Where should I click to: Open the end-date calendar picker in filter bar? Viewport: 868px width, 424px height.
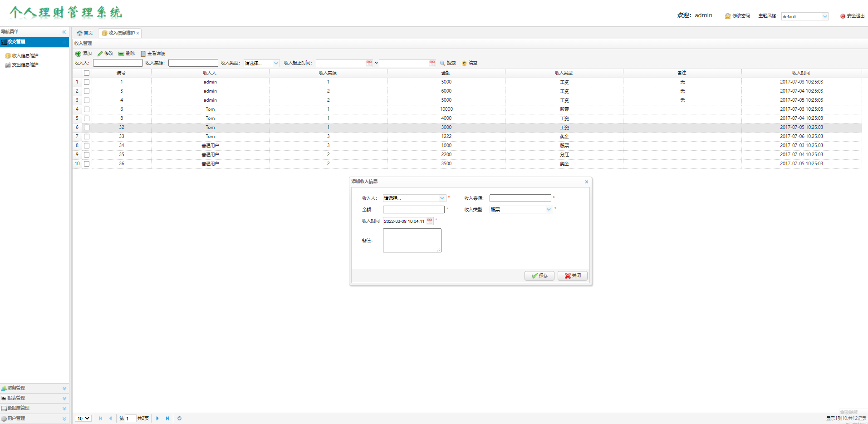pos(432,63)
